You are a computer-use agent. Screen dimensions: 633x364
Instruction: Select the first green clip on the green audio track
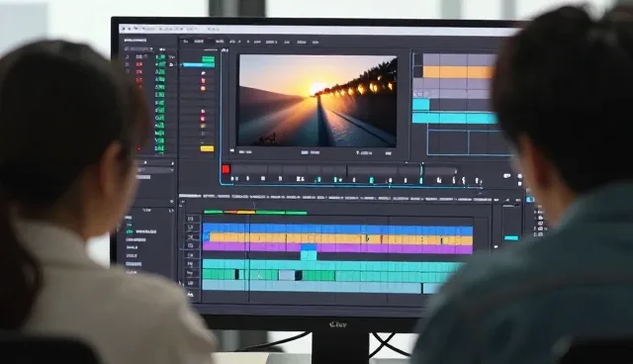point(219,275)
